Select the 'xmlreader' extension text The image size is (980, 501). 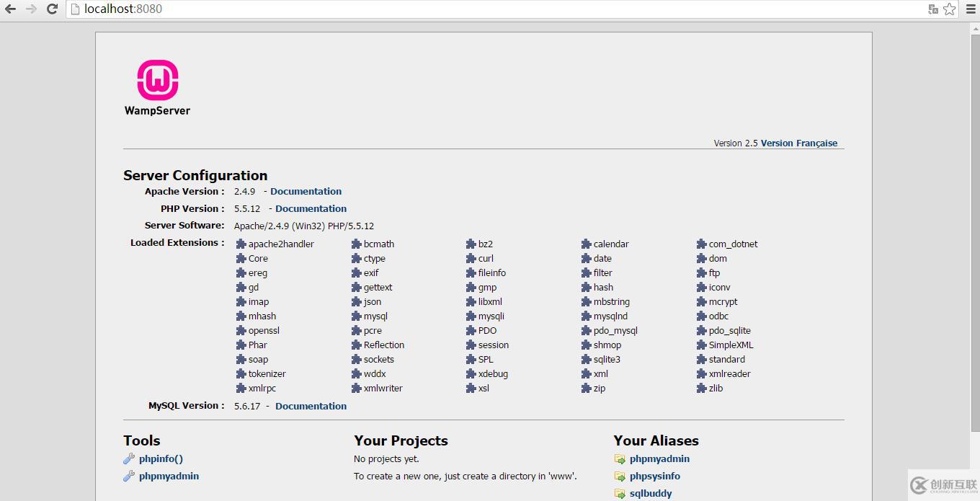pyautogui.click(x=730, y=374)
